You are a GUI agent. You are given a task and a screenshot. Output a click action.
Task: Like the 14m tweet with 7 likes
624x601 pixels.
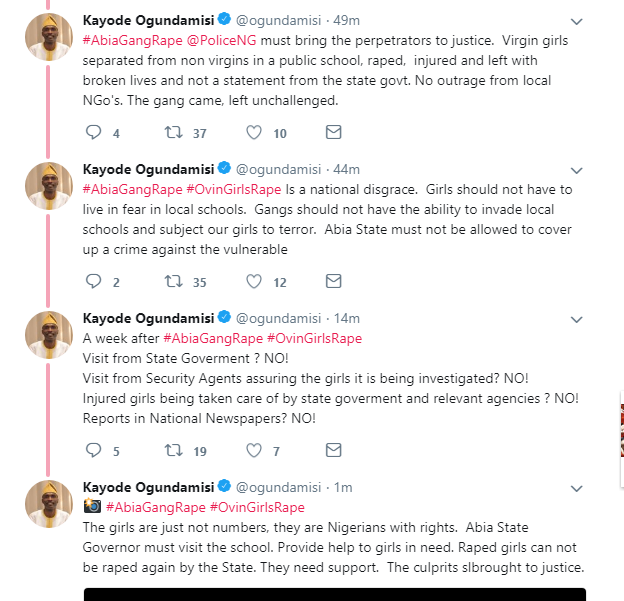(x=254, y=451)
